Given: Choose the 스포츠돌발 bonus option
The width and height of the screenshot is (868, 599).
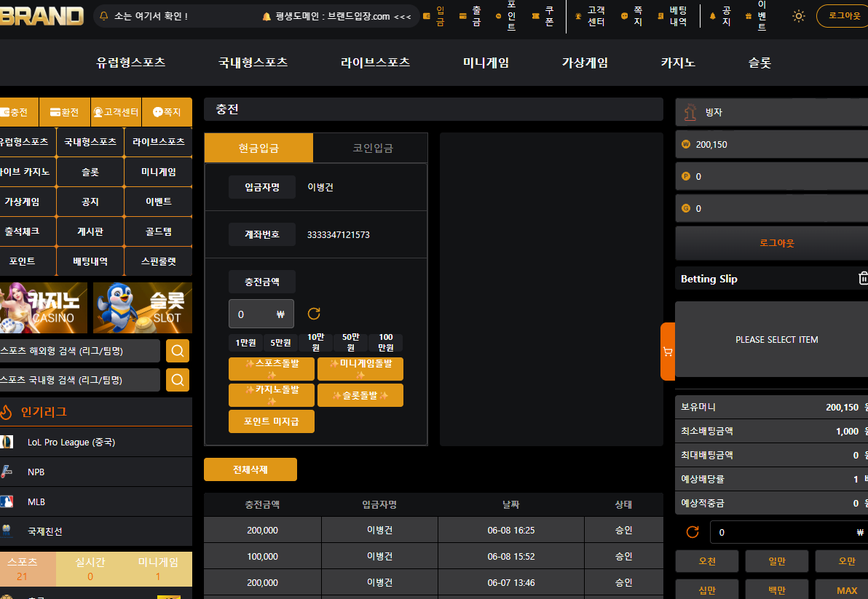Looking at the screenshot, I should (x=271, y=369).
